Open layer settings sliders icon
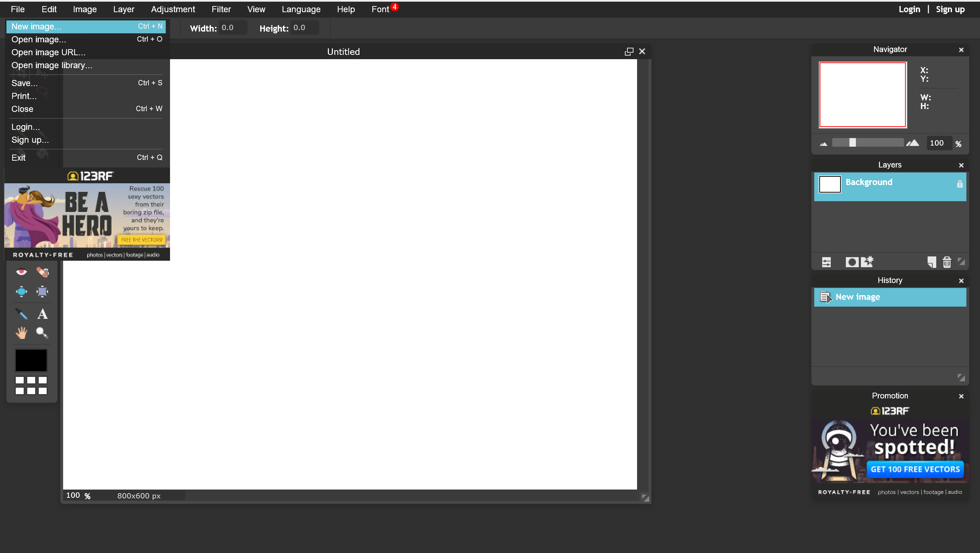The height and width of the screenshot is (553, 980). pos(826,262)
